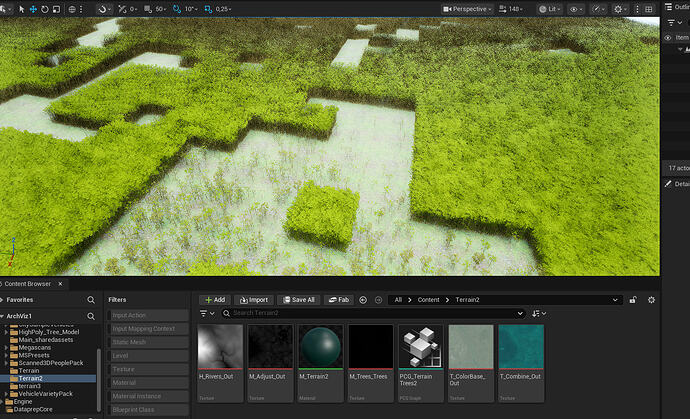Screen dimensions: 690x419
Task: Go back in Content Browser history
Action: [x=363, y=300]
